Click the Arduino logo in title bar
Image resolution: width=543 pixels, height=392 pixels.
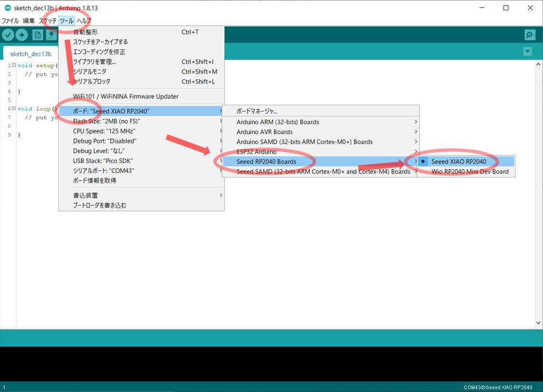[8, 8]
